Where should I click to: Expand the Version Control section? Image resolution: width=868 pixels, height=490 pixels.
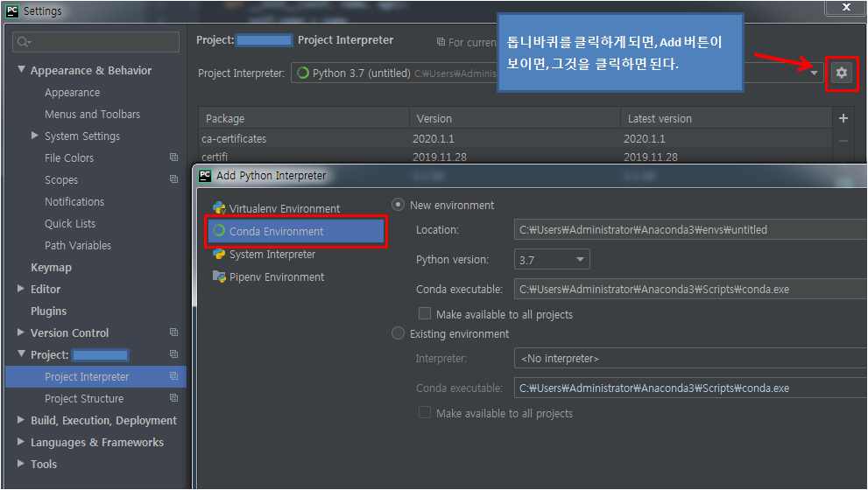[x=21, y=332]
